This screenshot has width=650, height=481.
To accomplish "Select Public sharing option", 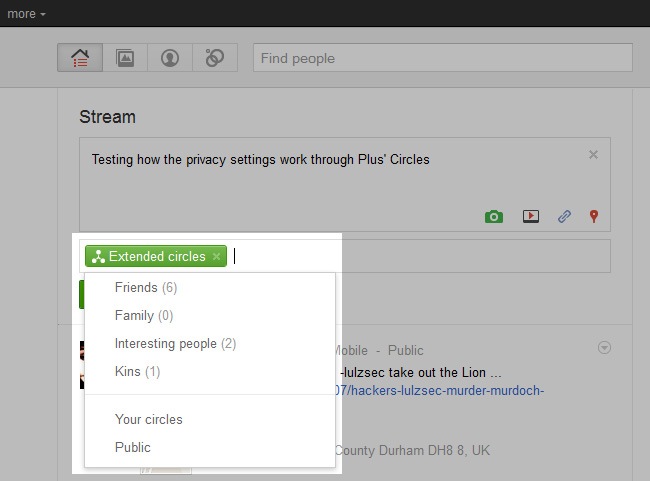I will 133,447.
